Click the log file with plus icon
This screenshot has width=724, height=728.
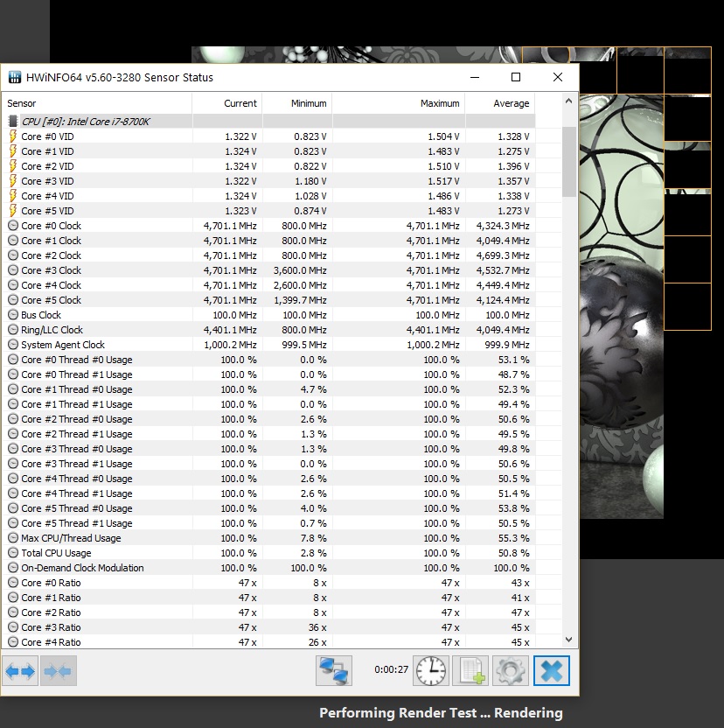pos(470,671)
